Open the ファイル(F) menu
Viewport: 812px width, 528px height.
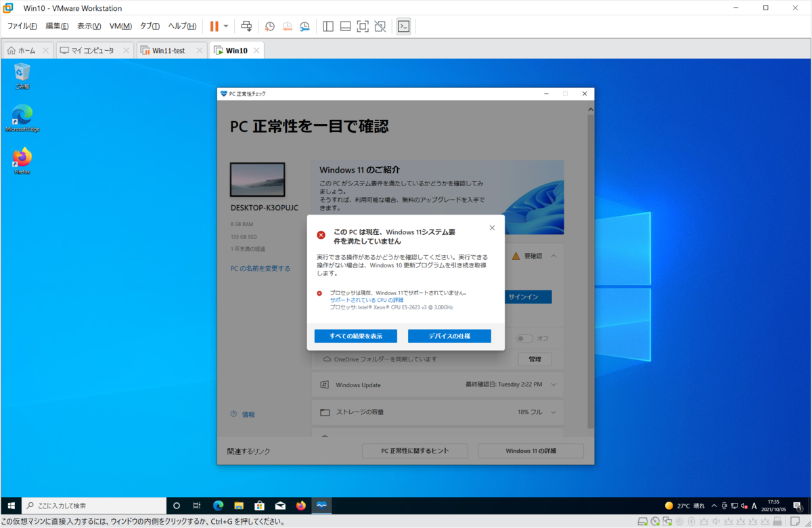coord(22,26)
